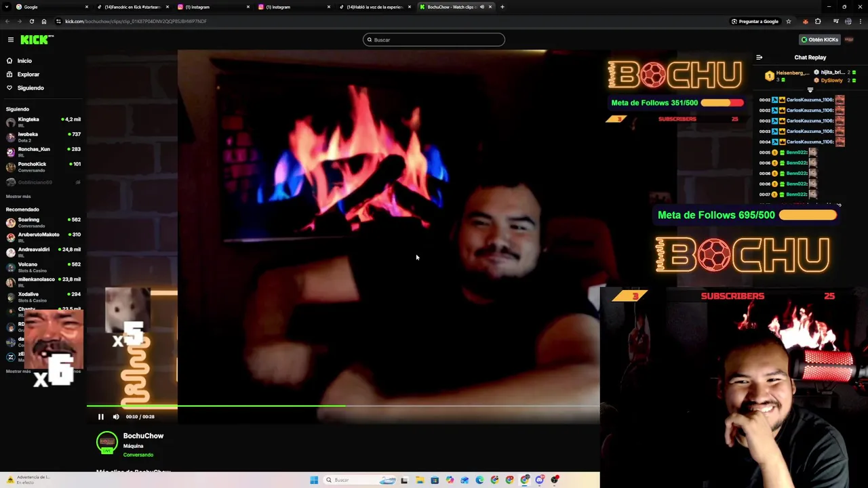Click the Chat Replay header
Viewport: 868px width, 488px height.
point(810,58)
